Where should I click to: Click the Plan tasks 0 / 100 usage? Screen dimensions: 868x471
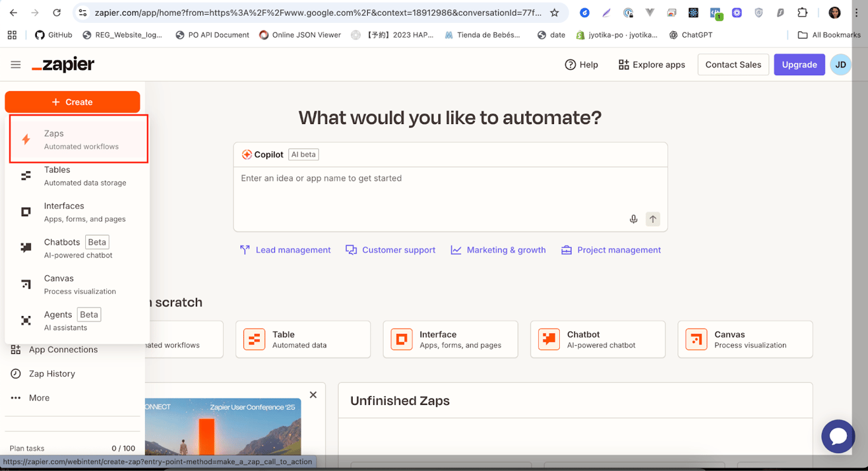72,448
